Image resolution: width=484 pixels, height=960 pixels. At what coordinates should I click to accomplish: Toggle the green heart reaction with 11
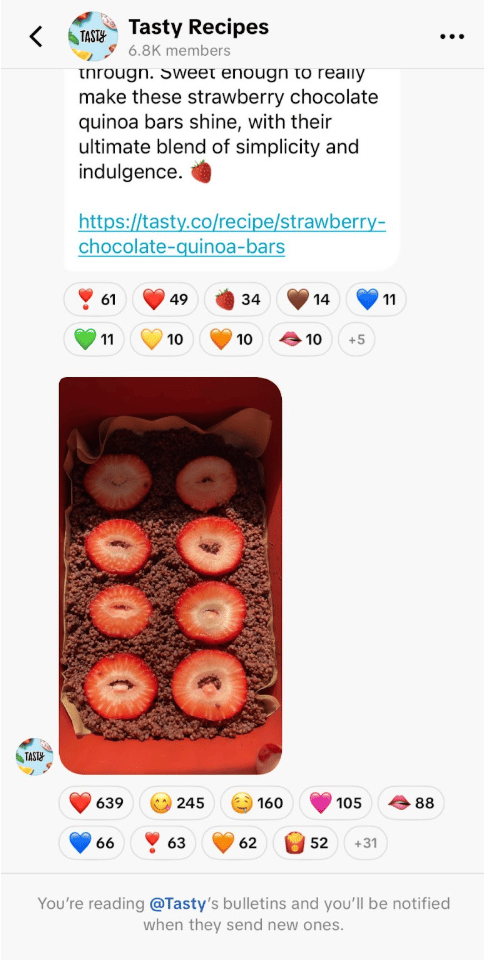(94, 339)
